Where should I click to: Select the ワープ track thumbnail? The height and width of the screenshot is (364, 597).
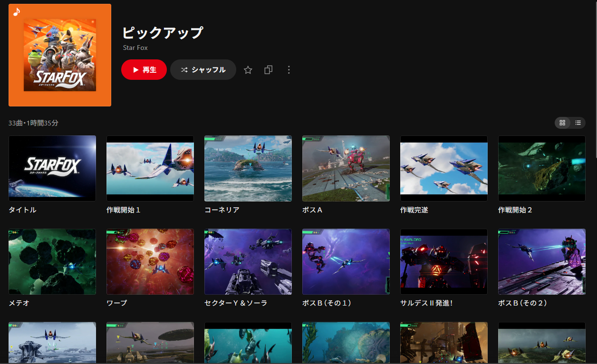point(150,261)
